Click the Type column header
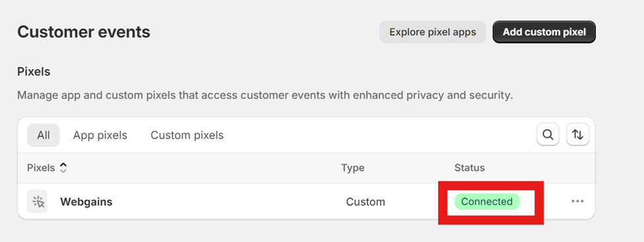The height and width of the screenshot is (242, 644). click(353, 167)
